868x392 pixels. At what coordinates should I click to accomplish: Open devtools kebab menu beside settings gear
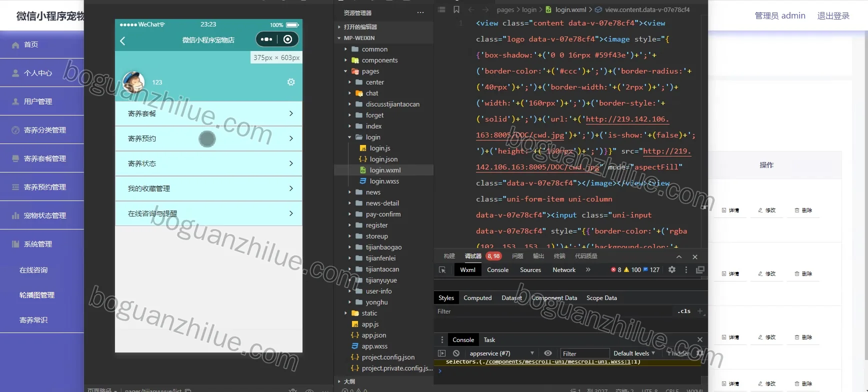click(x=686, y=269)
